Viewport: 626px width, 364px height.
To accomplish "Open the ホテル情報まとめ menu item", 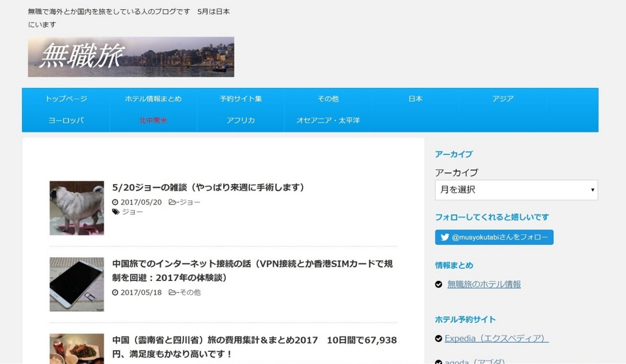I will pos(153,99).
